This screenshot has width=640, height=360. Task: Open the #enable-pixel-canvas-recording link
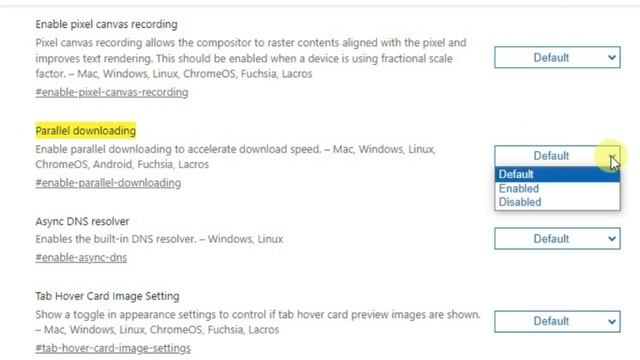point(112,92)
